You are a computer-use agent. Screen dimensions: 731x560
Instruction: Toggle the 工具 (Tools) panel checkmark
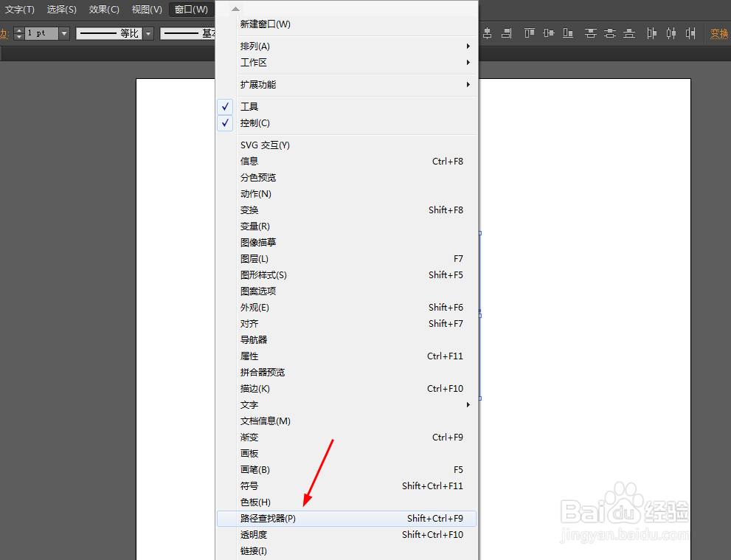tap(225, 106)
